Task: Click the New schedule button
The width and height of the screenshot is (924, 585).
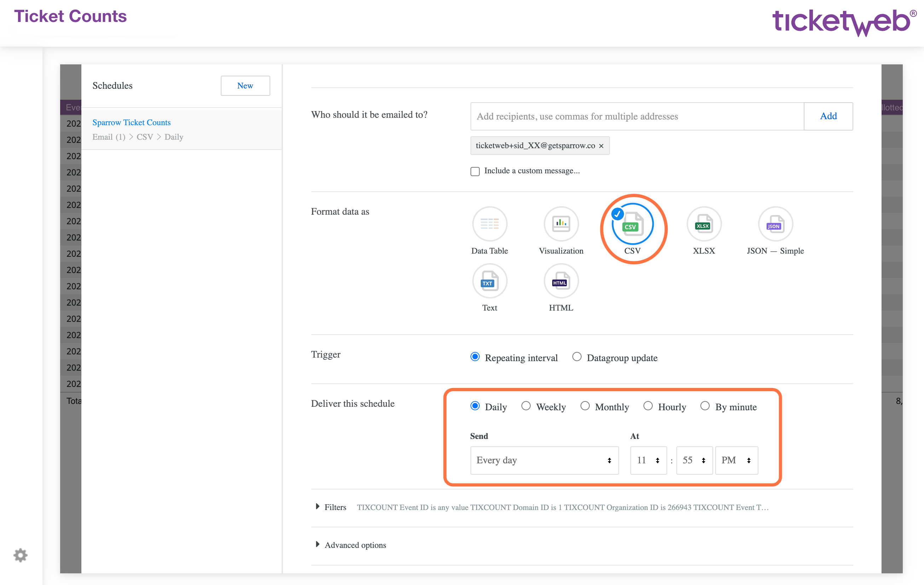Action: (245, 86)
